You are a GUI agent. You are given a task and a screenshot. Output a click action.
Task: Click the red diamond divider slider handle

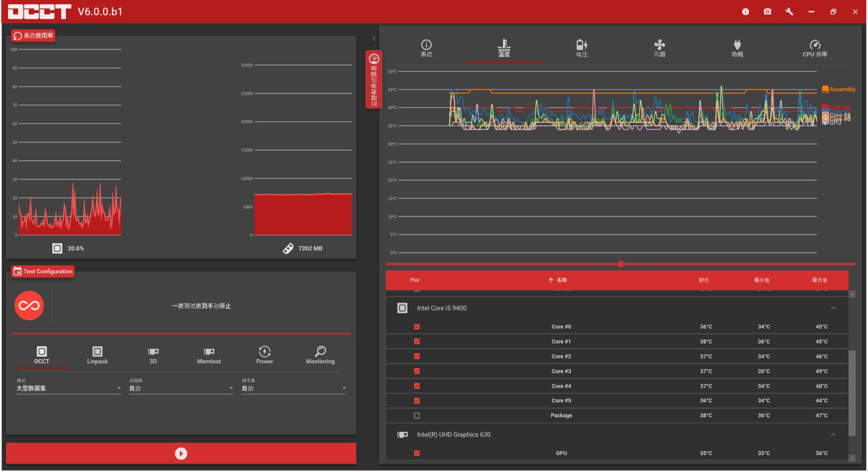621,264
